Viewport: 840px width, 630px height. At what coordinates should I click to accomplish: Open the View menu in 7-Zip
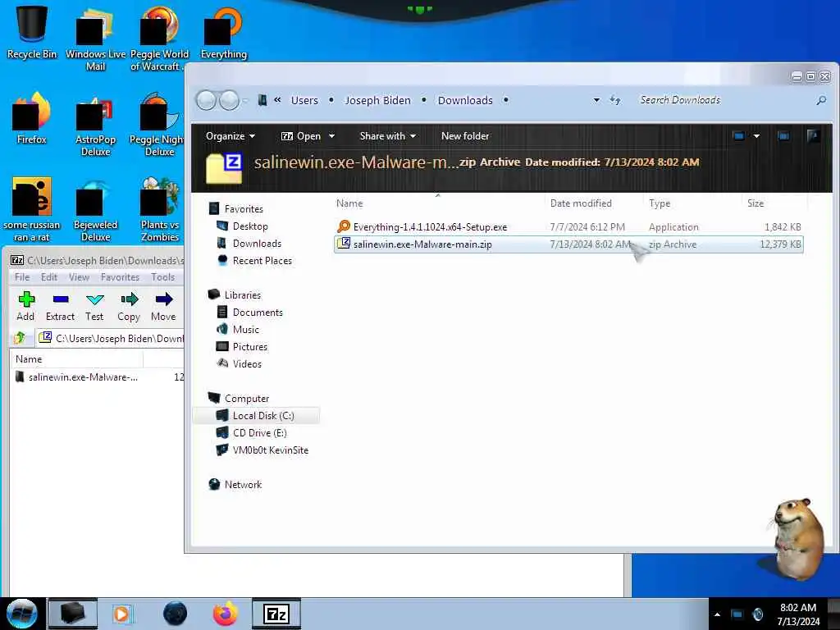(79, 277)
